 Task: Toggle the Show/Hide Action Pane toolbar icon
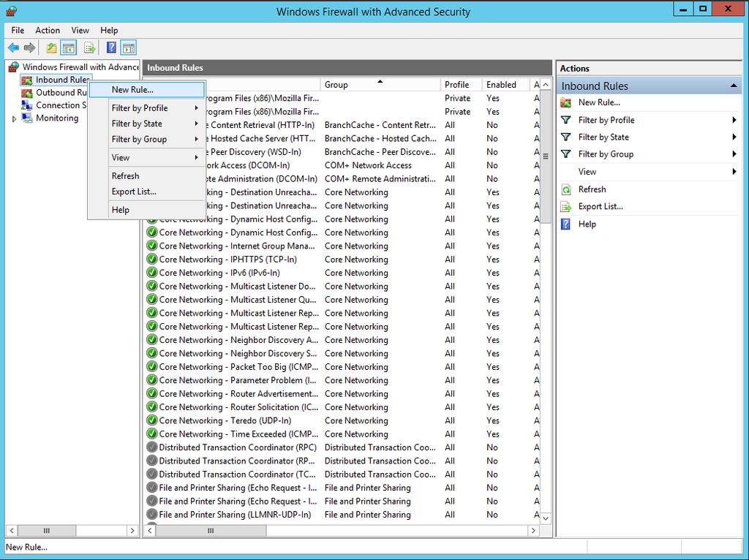coord(129,48)
